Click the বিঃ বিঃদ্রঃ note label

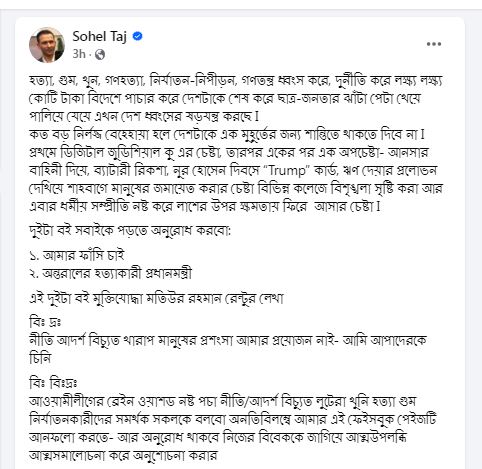pyautogui.click(x=53, y=383)
